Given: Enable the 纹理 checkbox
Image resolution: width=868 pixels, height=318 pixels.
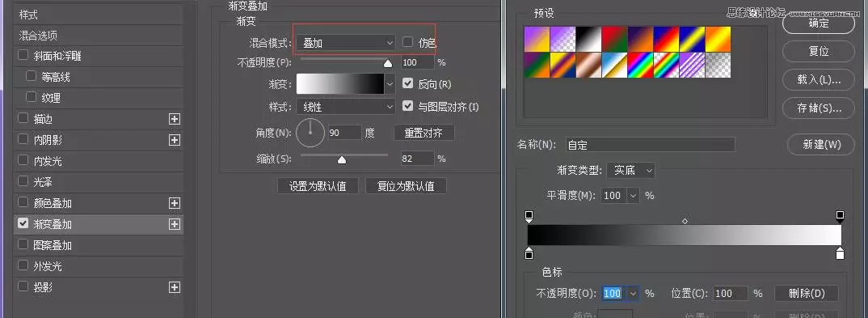Looking at the screenshot, I should [31, 98].
